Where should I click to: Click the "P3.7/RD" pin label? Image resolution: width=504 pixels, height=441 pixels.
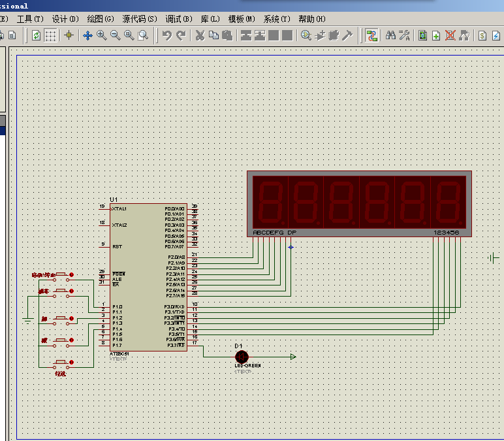click(176, 346)
